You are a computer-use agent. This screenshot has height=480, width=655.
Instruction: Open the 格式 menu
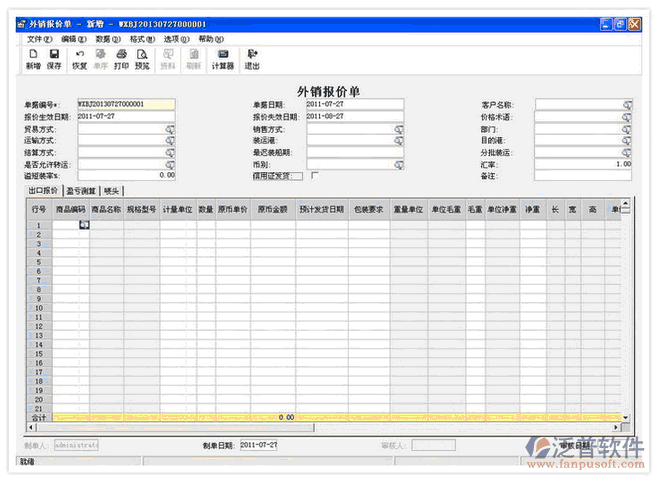[x=142, y=38]
